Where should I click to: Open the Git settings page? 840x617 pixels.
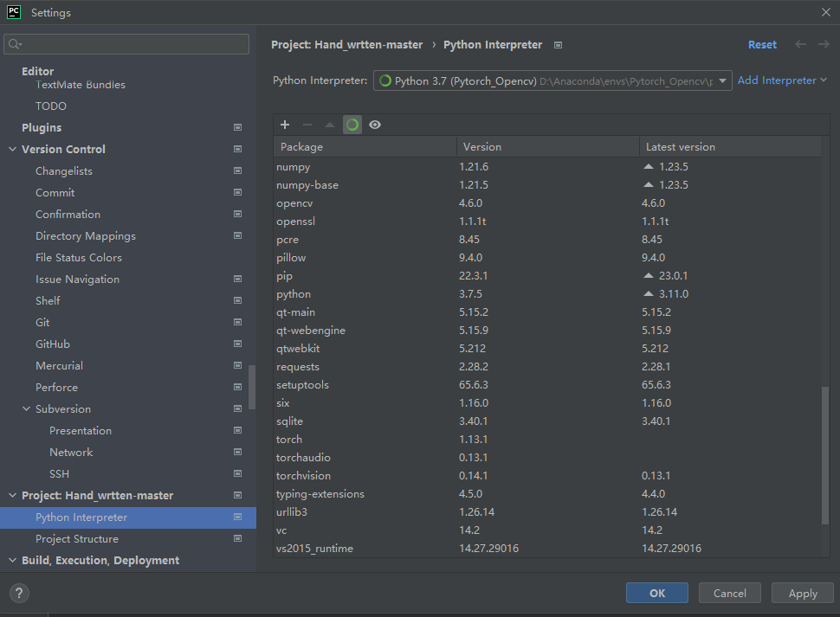[x=42, y=322]
